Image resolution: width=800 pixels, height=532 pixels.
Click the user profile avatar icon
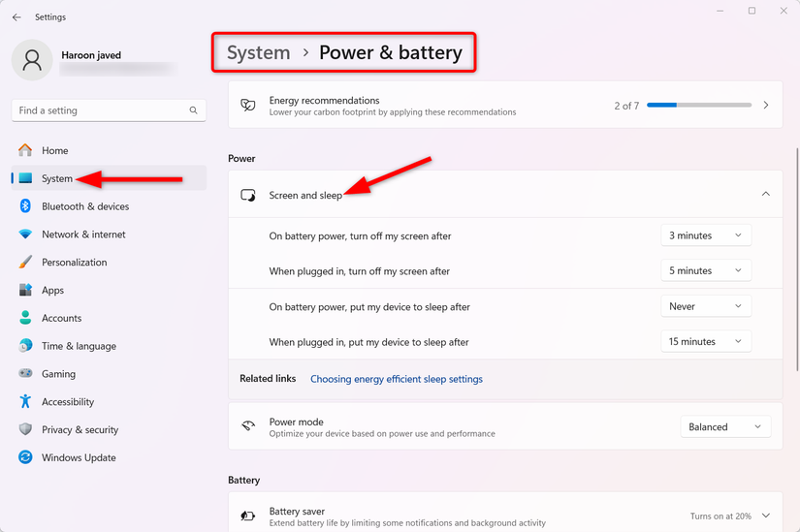pos(32,60)
